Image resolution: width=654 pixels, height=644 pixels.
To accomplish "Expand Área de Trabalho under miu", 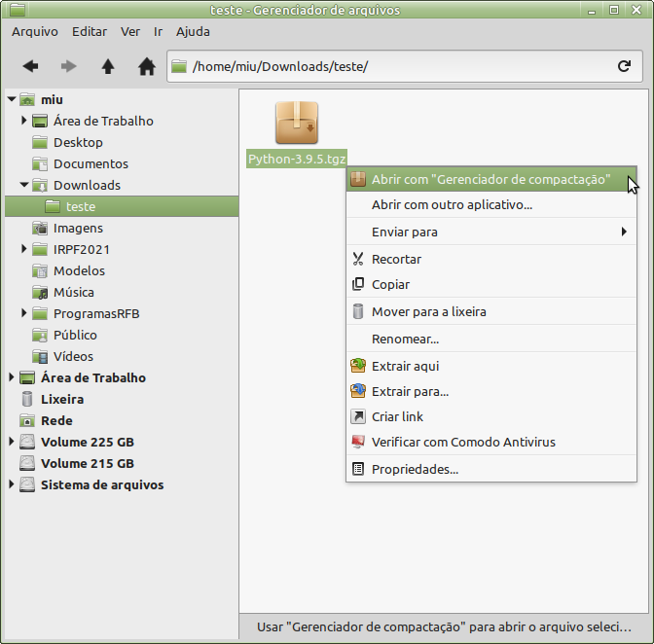I will (23, 121).
